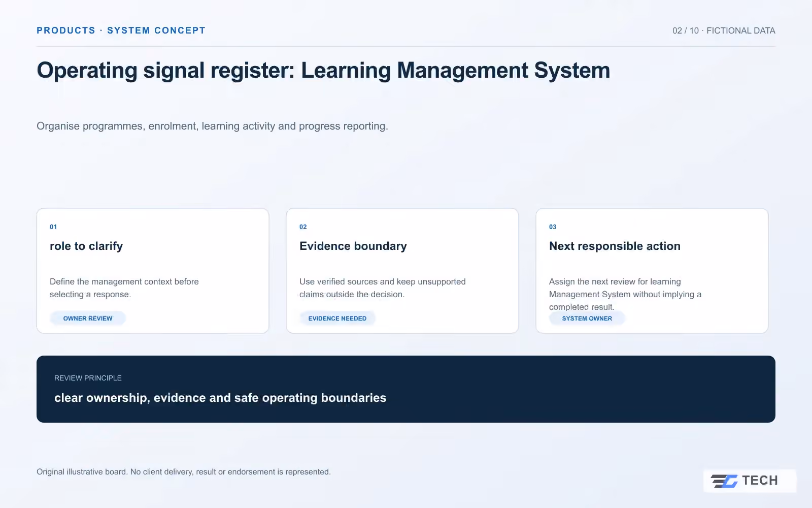Click the '02 / 10 · FICTIONAL DATA' page indicator
The height and width of the screenshot is (508, 812).
click(724, 30)
